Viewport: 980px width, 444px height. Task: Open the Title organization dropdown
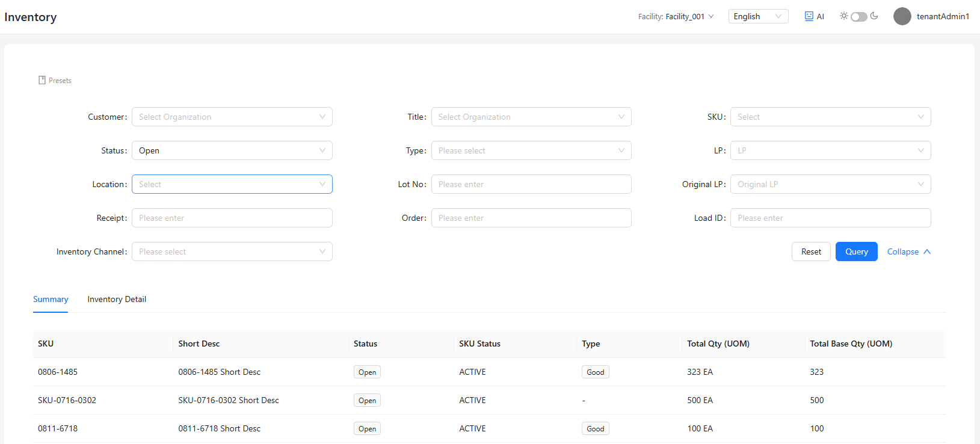coord(531,117)
